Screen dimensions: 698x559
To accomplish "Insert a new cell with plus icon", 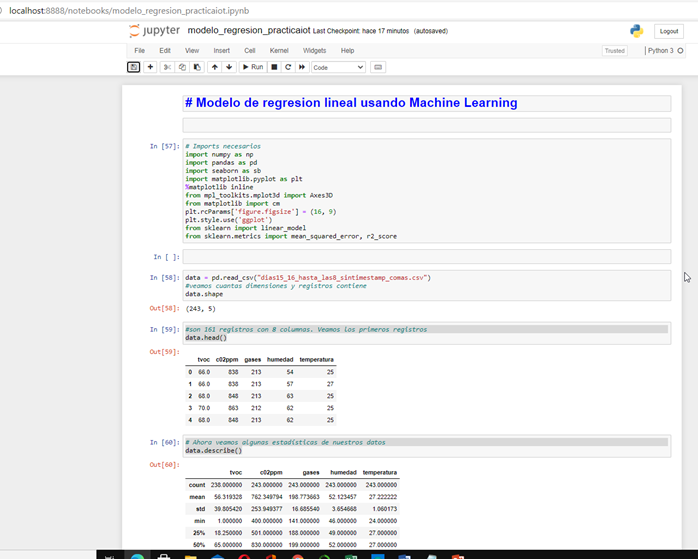I will coord(150,67).
